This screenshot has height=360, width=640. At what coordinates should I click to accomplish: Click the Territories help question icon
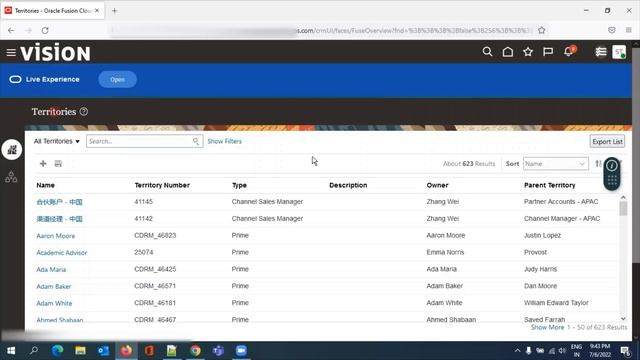coord(84,111)
